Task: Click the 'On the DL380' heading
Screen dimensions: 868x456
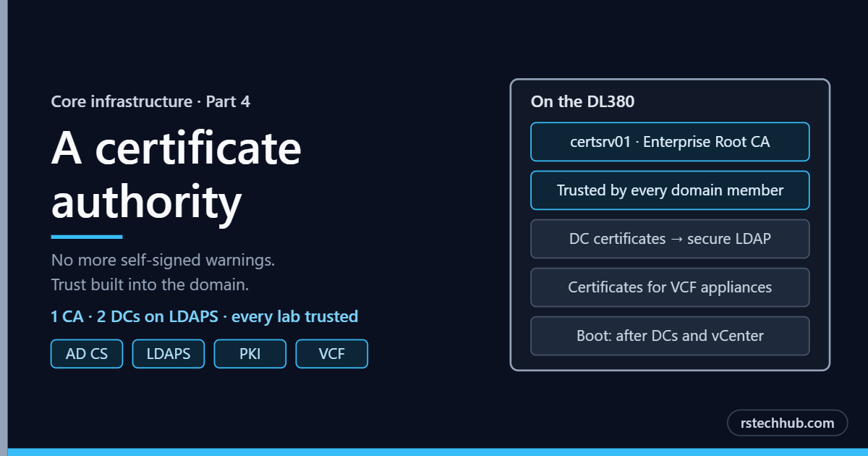Action: pos(583,102)
